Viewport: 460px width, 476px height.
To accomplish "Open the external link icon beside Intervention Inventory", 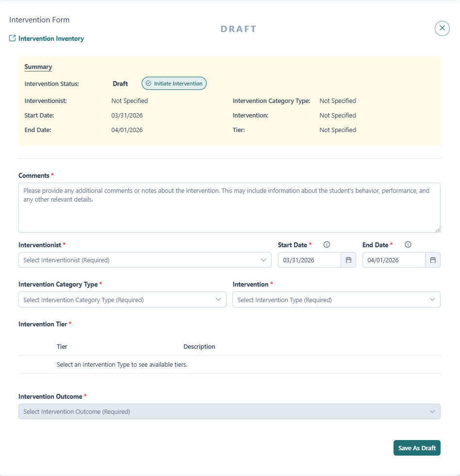I will [12, 38].
